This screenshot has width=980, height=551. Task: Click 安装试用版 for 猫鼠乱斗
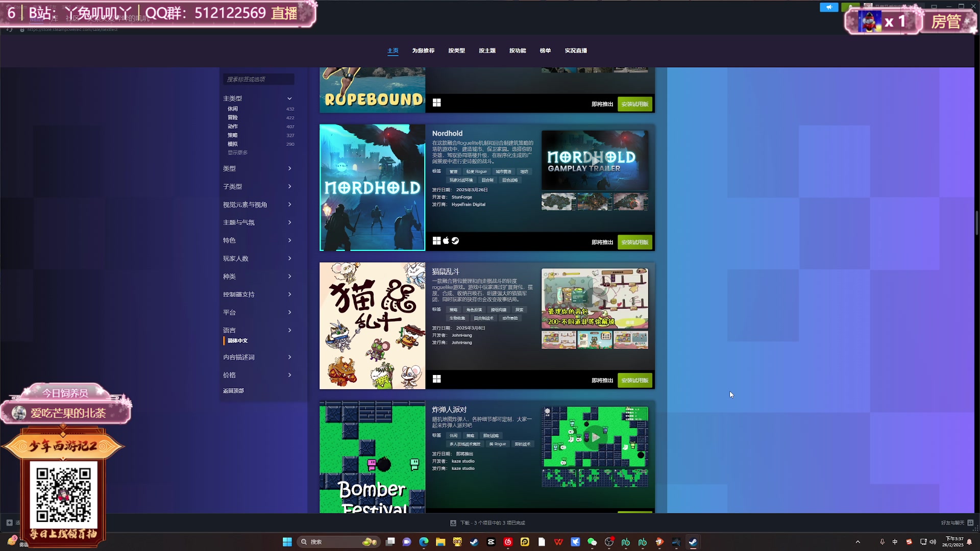coord(635,381)
